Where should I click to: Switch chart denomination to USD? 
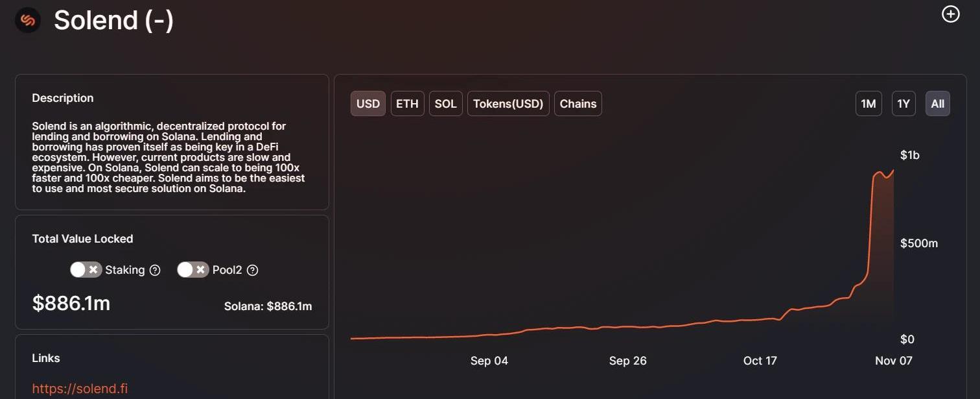pyautogui.click(x=368, y=104)
